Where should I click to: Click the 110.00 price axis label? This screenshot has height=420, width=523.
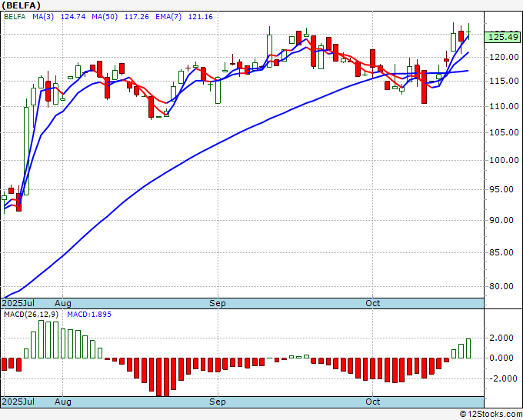point(504,106)
